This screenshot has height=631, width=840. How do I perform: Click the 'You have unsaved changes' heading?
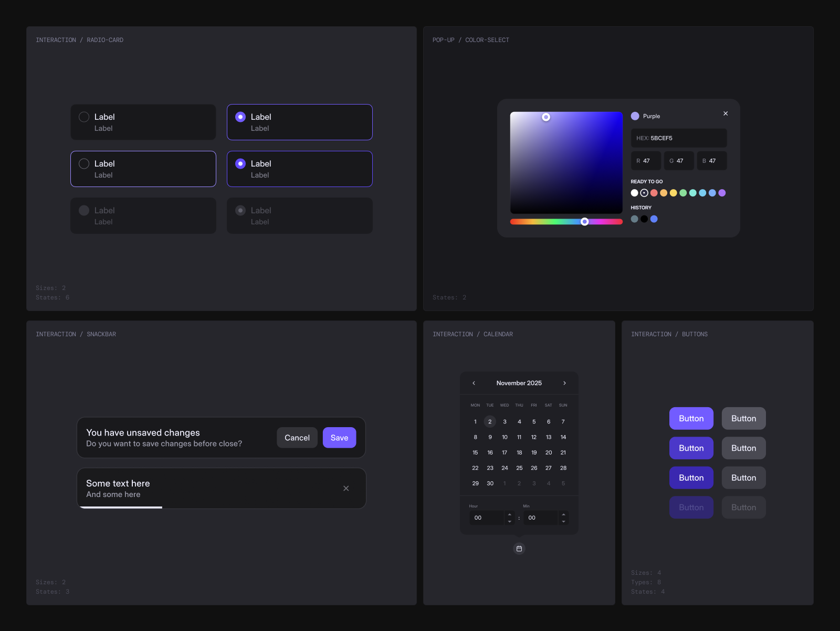(143, 432)
